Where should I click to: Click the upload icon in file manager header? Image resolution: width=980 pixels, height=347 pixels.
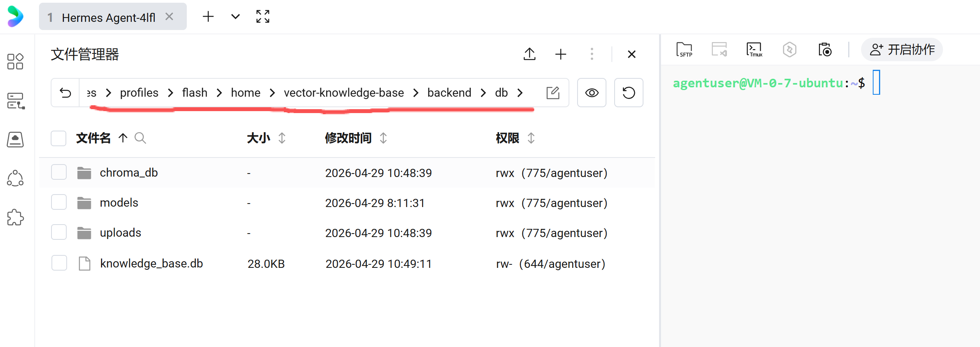point(529,54)
